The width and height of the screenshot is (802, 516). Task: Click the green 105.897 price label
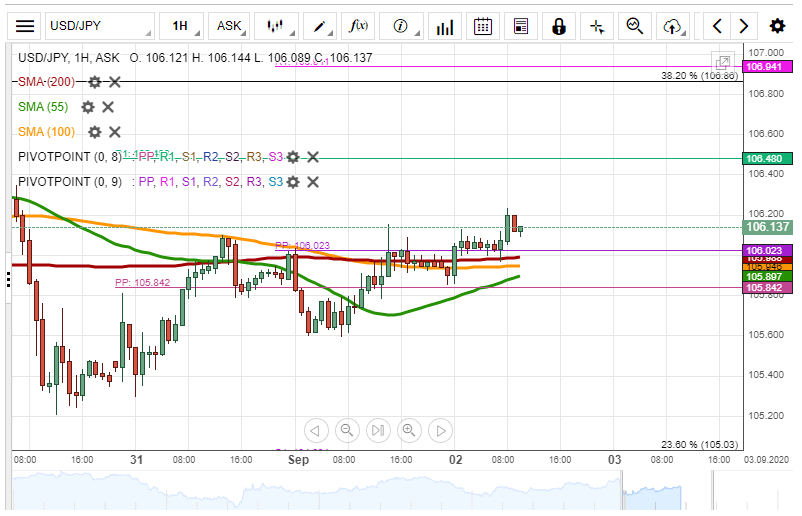point(767,277)
